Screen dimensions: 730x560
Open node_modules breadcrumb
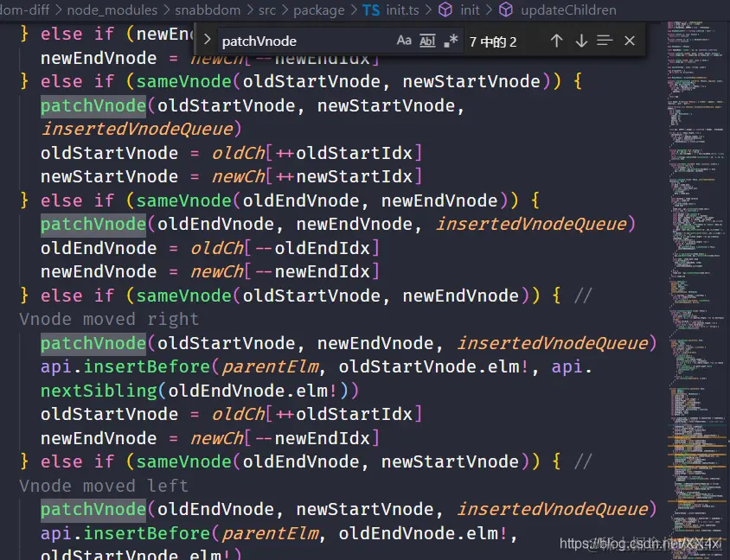(x=112, y=10)
